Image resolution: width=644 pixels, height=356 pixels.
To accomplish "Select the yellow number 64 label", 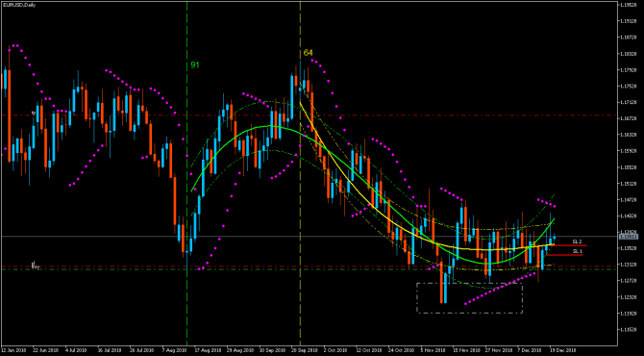I will click(308, 53).
